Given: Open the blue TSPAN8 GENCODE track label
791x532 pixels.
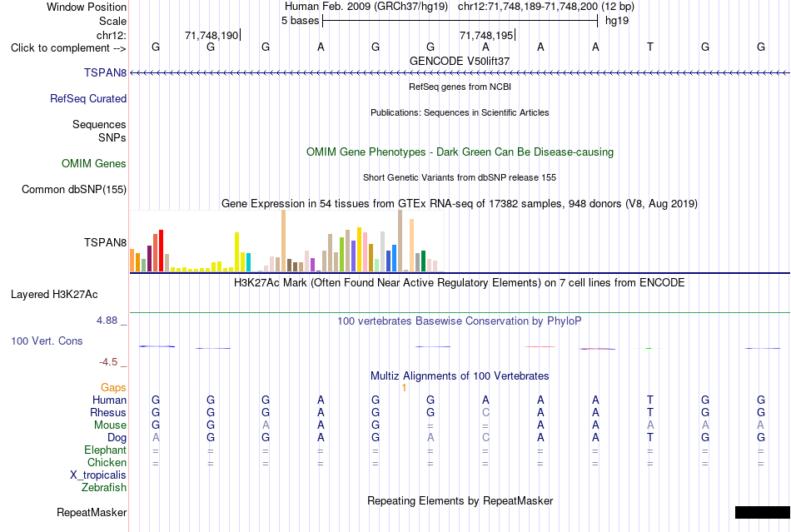Looking at the screenshot, I should tap(105, 72).
